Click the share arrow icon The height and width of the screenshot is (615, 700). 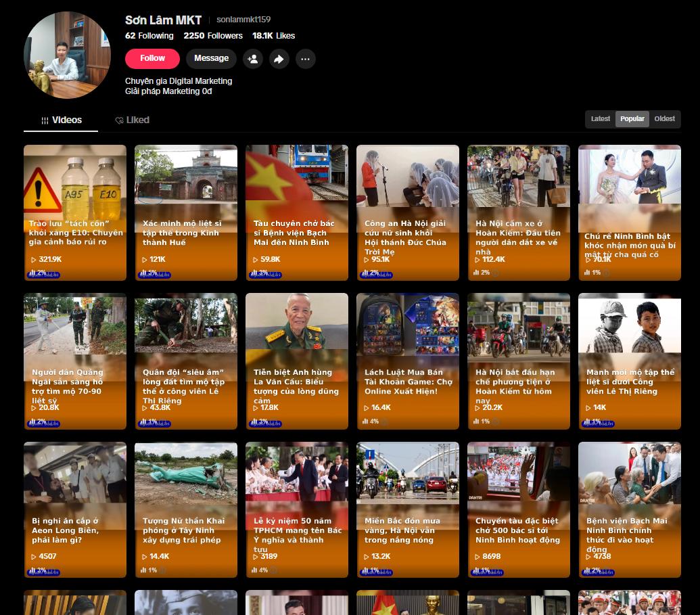pyautogui.click(x=279, y=59)
